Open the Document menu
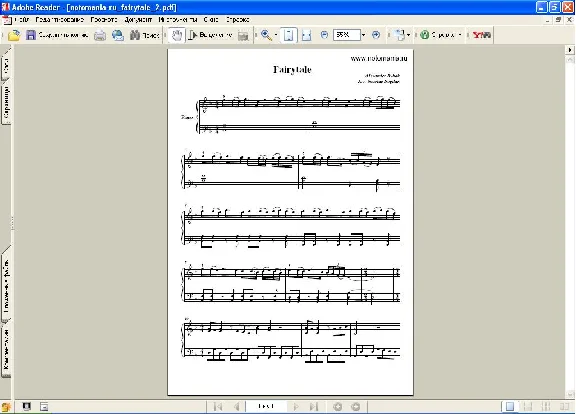The image size is (576, 414). coord(138,20)
